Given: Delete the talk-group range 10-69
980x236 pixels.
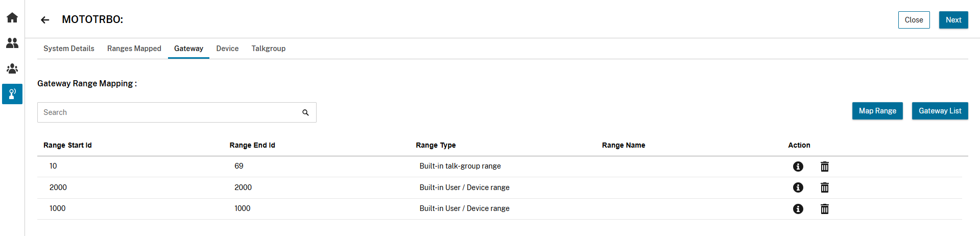Looking at the screenshot, I should coord(824,167).
